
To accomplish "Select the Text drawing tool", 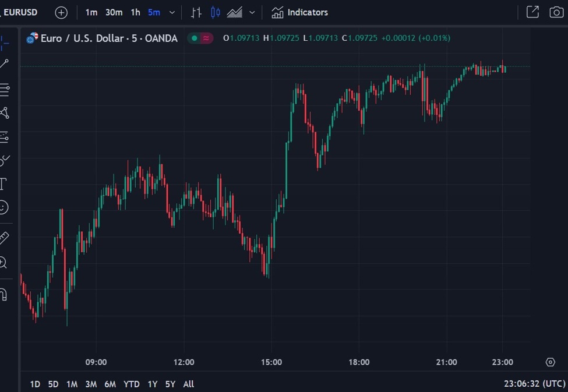I will pyautogui.click(x=3, y=184).
